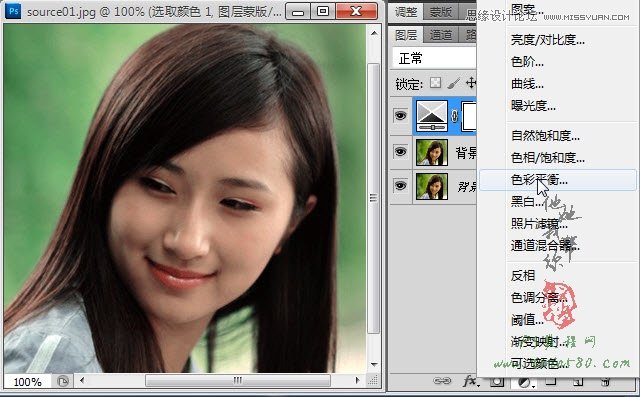This screenshot has width=640, height=397.
Task: Choose 自然饱和度... menu item
Action: click(x=545, y=135)
